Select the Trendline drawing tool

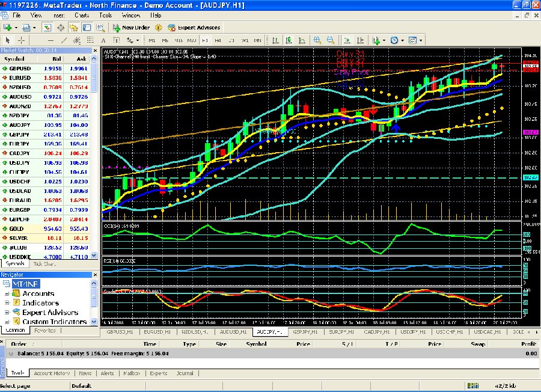coord(64,40)
